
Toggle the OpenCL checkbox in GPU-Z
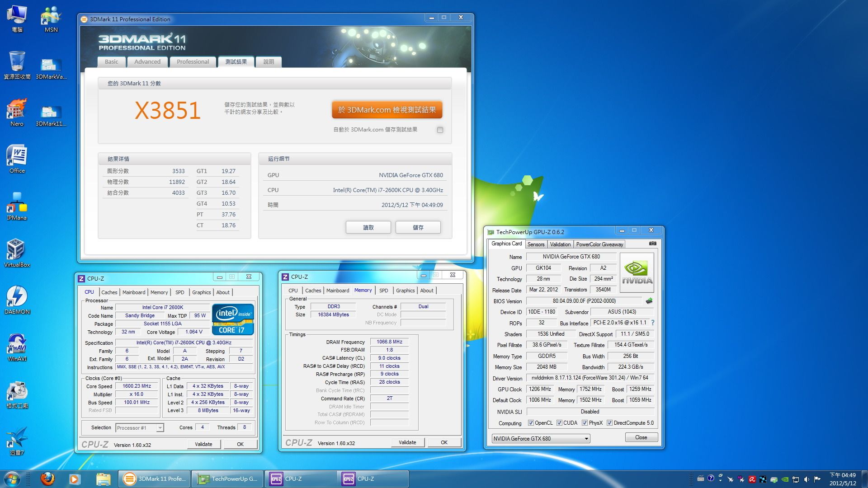tap(531, 423)
